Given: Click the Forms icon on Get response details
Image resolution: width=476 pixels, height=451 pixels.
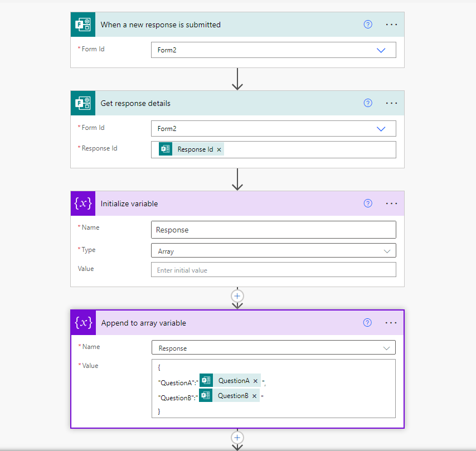Looking at the screenshot, I should point(83,103).
